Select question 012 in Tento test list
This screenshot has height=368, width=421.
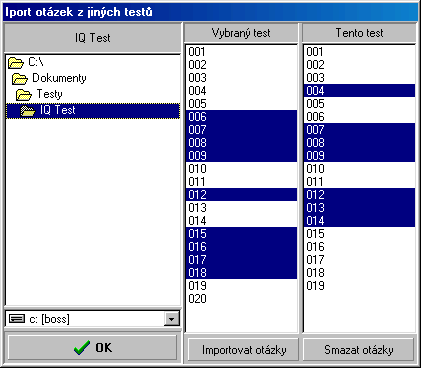click(x=360, y=195)
